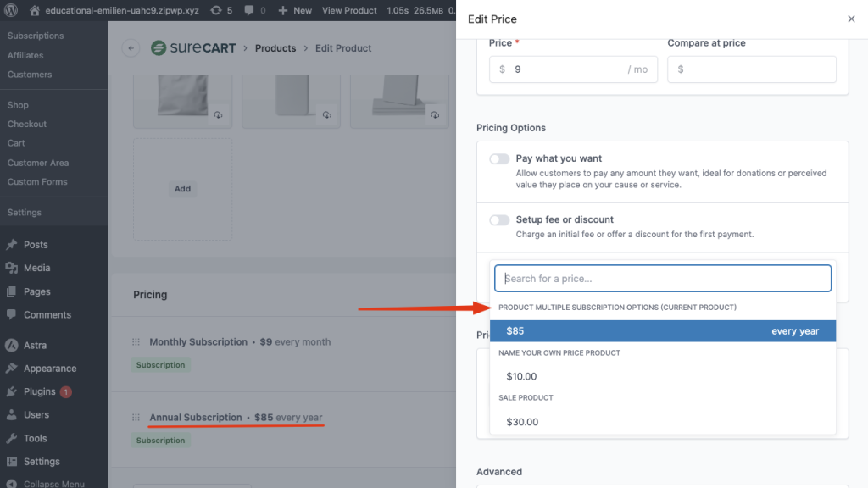Grab the drag handle beside Monthly Subscription

pos(136,342)
